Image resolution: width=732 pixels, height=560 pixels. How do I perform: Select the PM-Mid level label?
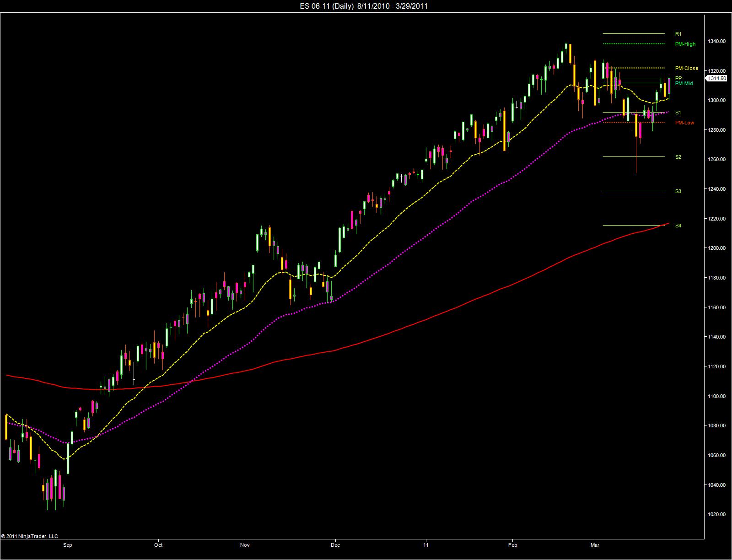click(684, 83)
